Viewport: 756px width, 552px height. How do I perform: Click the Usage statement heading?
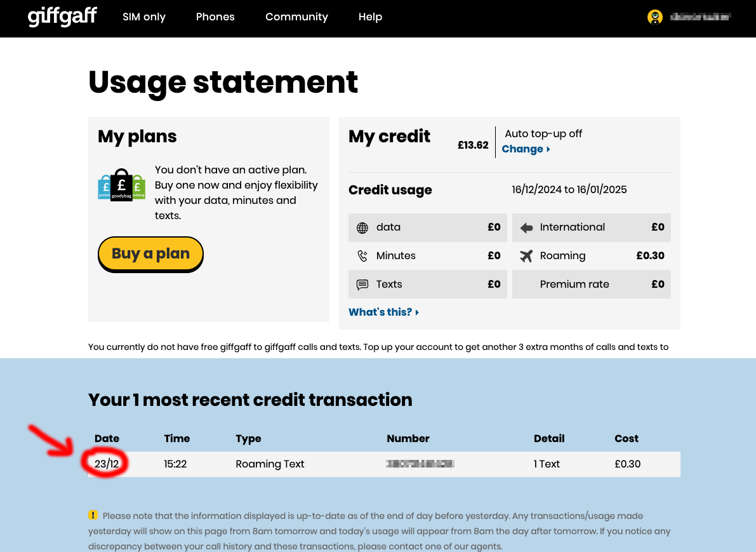[223, 83]
